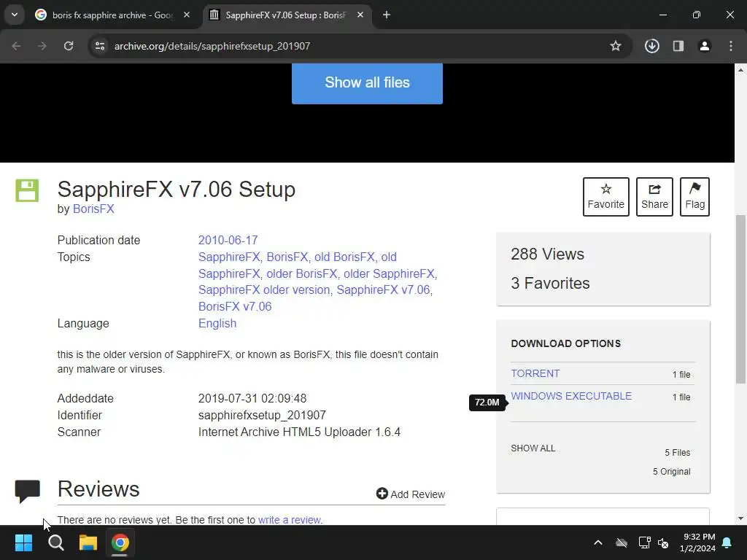
Task: Open the BorisFX v7.06 topic link
Action: [x=235, y=306]
